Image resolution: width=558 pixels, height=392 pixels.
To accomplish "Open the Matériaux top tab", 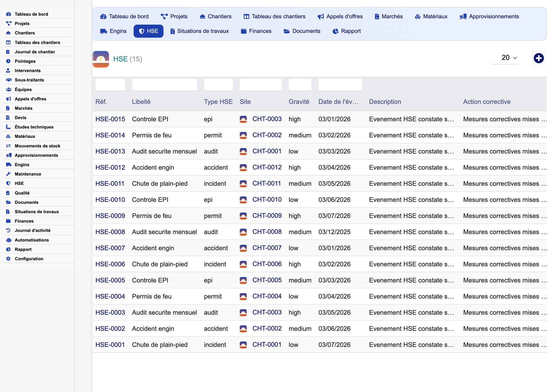I will (x=431, y=16).
